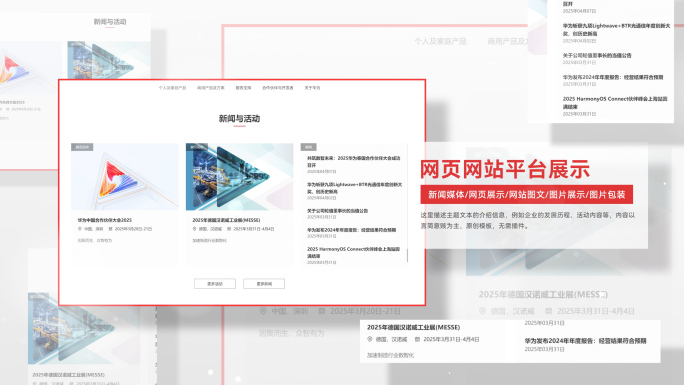The width and height of the screenshot is (684, 385).
Task: Open the industrial image in bottom-left background page
Action: tap(84, 329)
